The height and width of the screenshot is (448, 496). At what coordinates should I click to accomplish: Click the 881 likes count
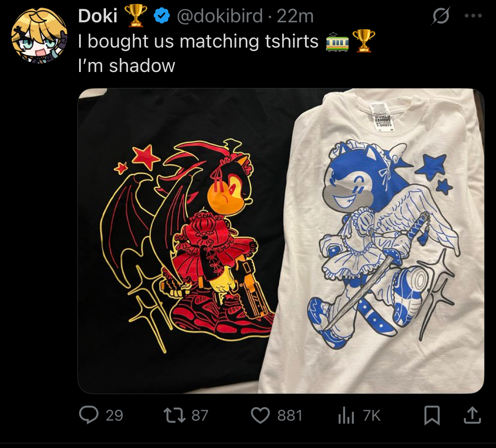pyautogui.click(x=290, y=416)
